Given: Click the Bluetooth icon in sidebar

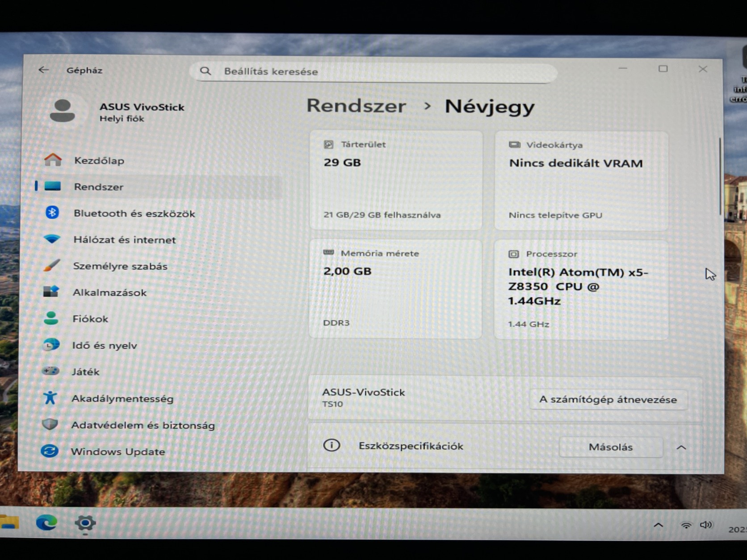Looking at the screenshot, I should click(x=52, y=212).
